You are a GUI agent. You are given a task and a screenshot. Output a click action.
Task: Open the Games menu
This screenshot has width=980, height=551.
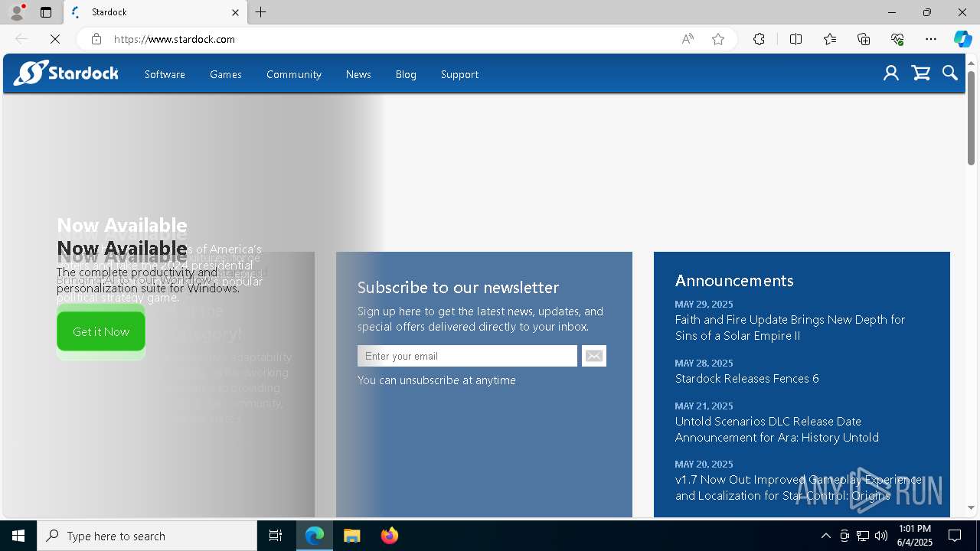tap(226, 74)
